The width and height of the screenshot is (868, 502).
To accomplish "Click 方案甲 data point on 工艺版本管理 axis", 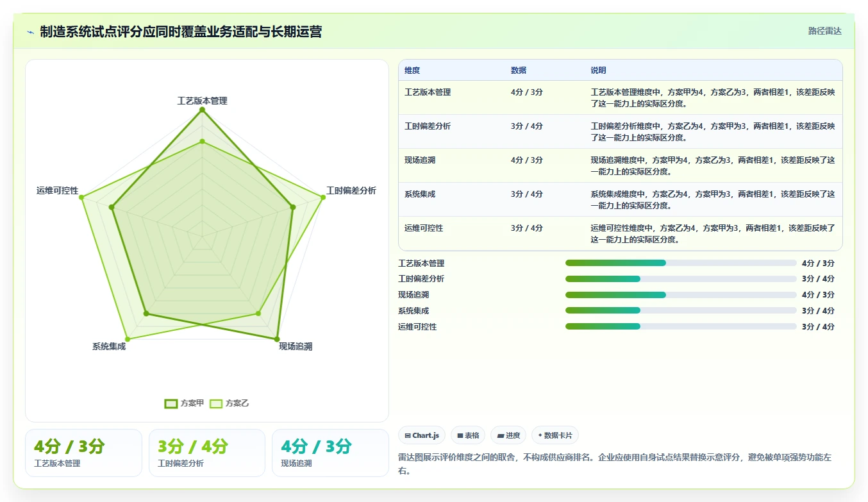I will 202,110.
